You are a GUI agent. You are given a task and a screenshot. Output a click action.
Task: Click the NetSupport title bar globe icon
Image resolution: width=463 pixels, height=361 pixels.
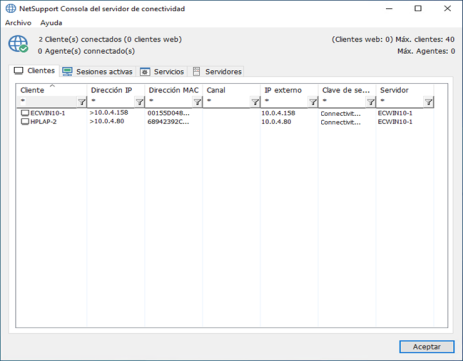pos(11,8)
